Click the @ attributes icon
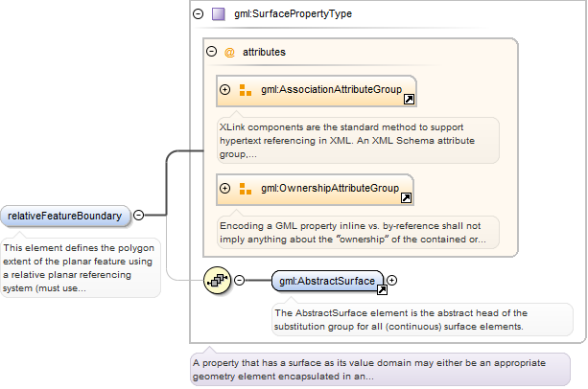Viewport: 588px width, 389px height. [x=229, y=52]
